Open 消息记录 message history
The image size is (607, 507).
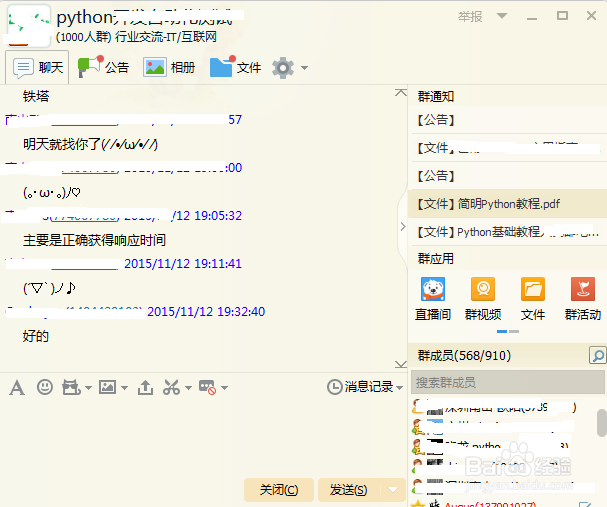pyautogui.click(x=360, y=387)
